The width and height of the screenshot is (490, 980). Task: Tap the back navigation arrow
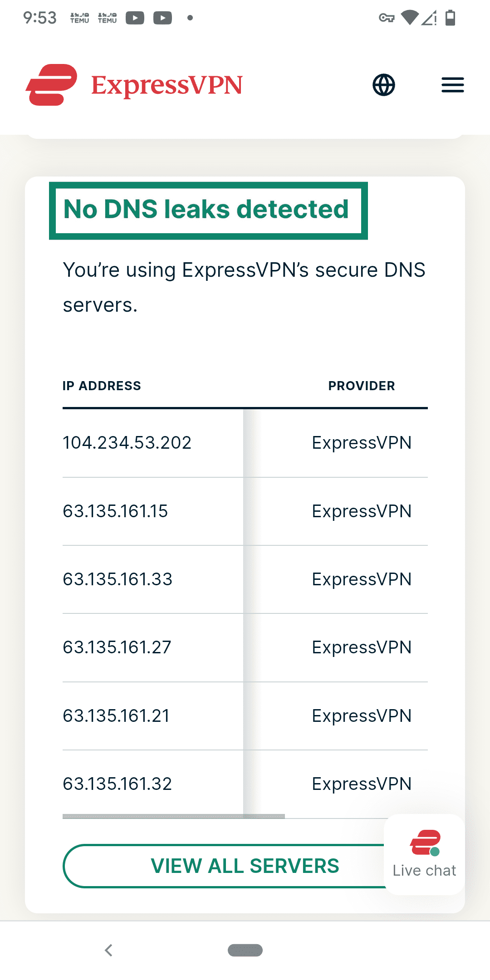pyautogui.click(x=108, y=951)
